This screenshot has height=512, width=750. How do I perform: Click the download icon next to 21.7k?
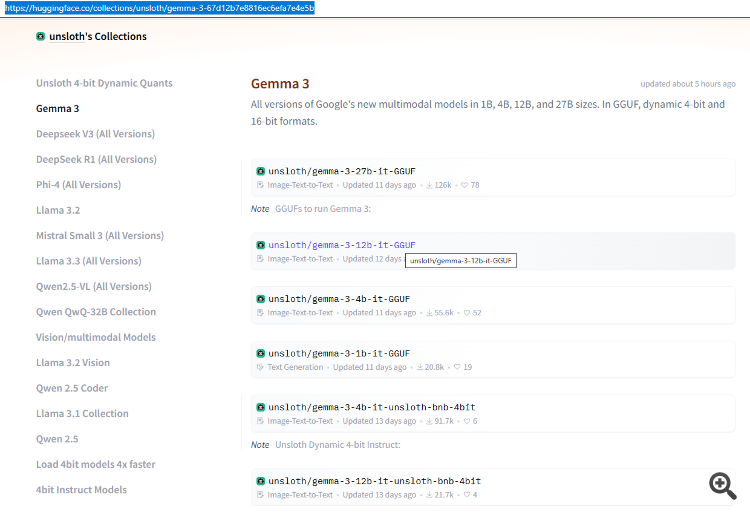[429, 495]
